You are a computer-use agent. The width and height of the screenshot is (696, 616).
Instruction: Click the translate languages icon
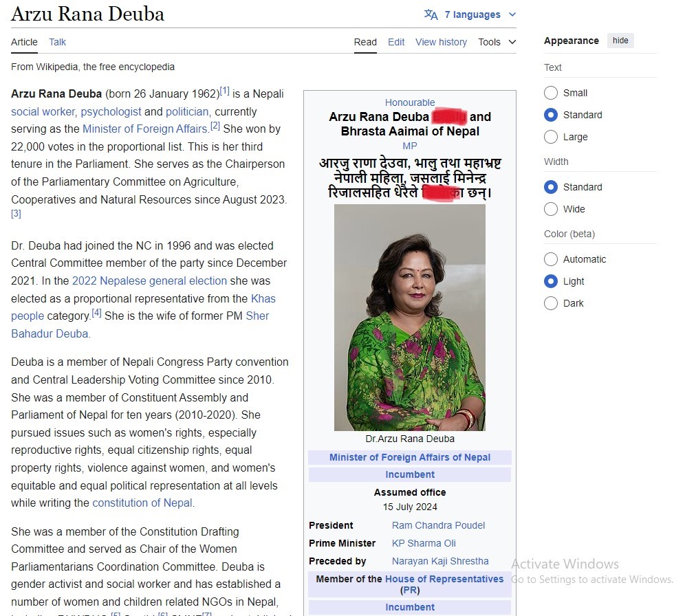click(431, 14)
